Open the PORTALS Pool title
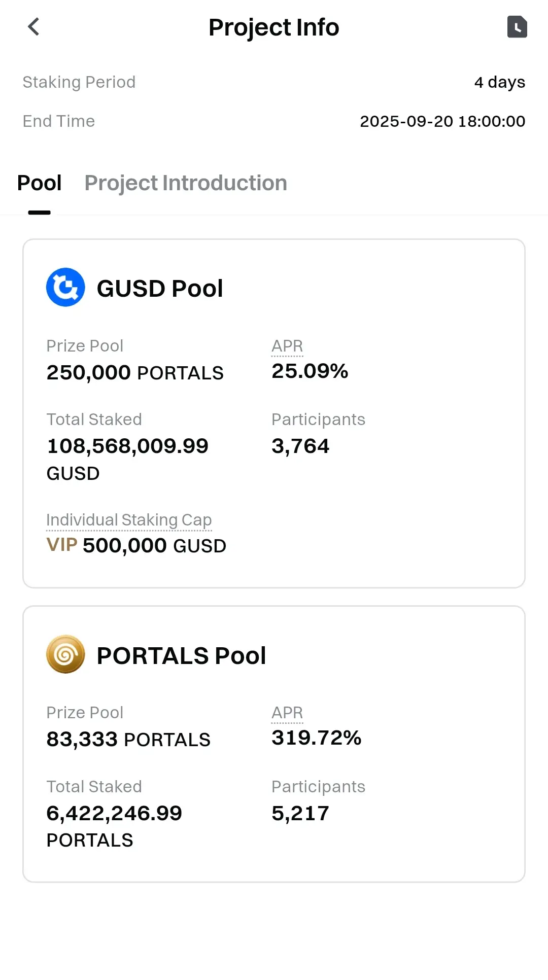 click(181, 656)
